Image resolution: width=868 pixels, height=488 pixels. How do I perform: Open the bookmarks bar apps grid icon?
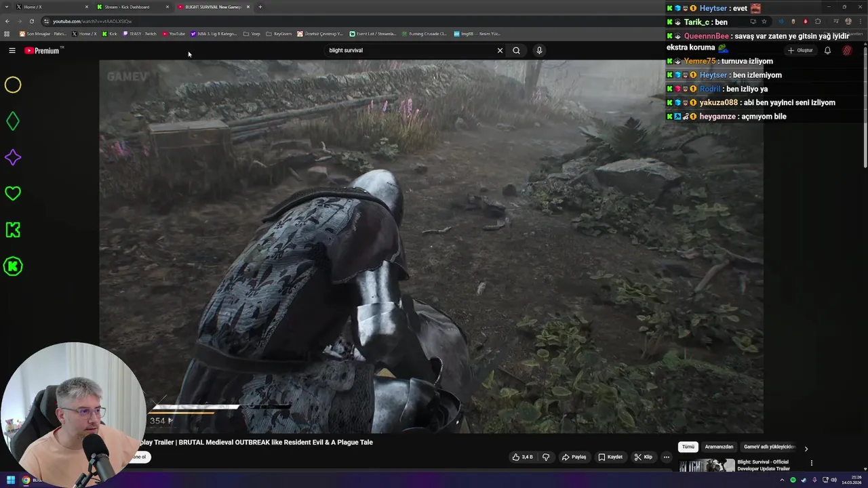(7, 33)
